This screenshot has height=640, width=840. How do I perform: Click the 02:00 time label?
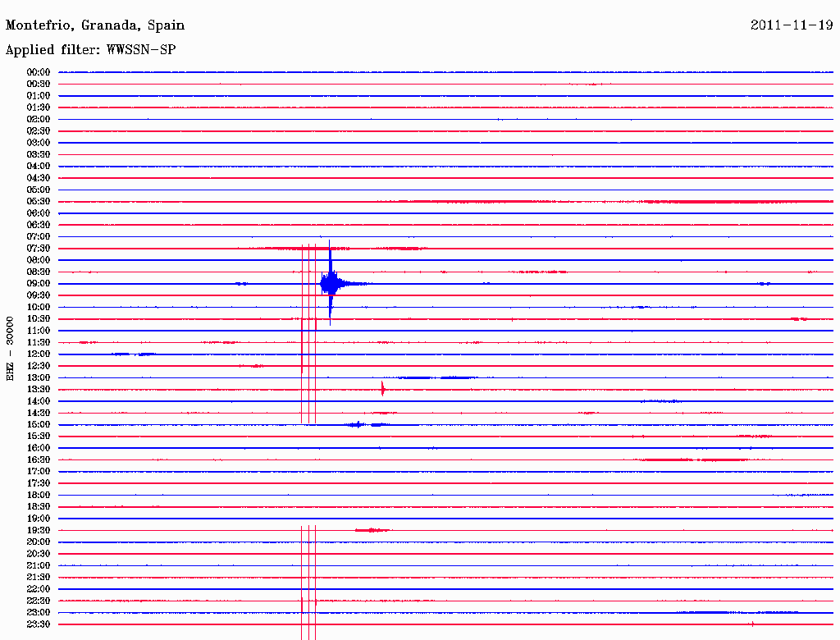[x=39, y=119]
